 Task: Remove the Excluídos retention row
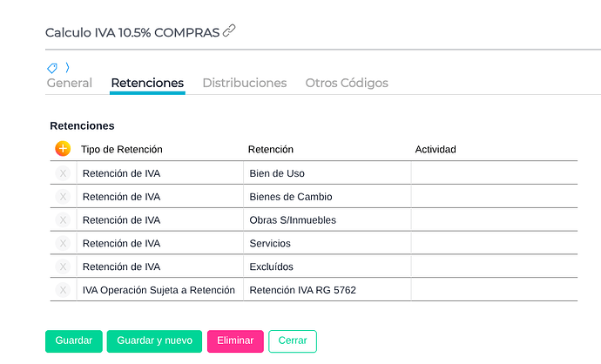(x=63, y=266)
